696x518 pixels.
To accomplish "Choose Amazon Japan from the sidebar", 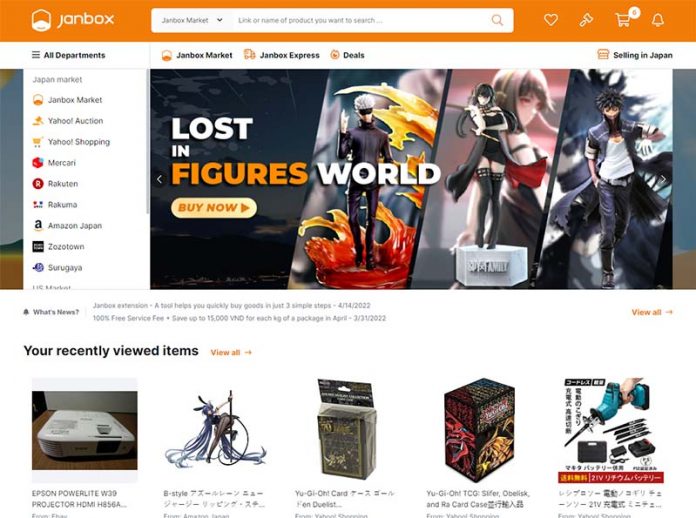I will pos(67,225).
